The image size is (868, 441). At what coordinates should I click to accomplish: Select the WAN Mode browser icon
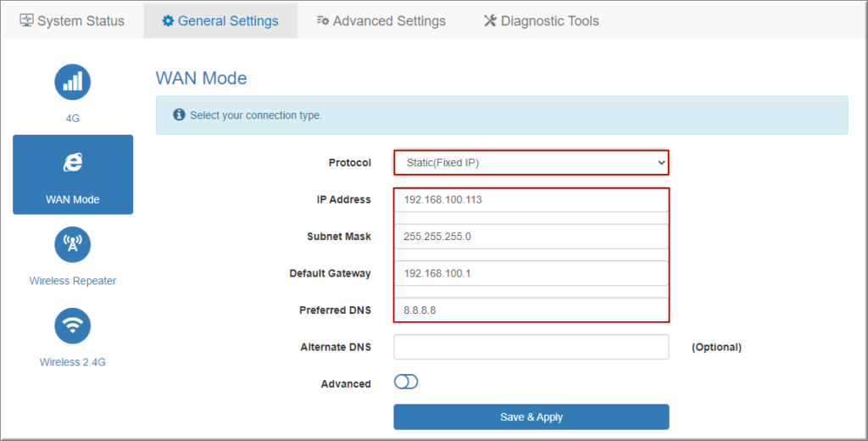73,163
